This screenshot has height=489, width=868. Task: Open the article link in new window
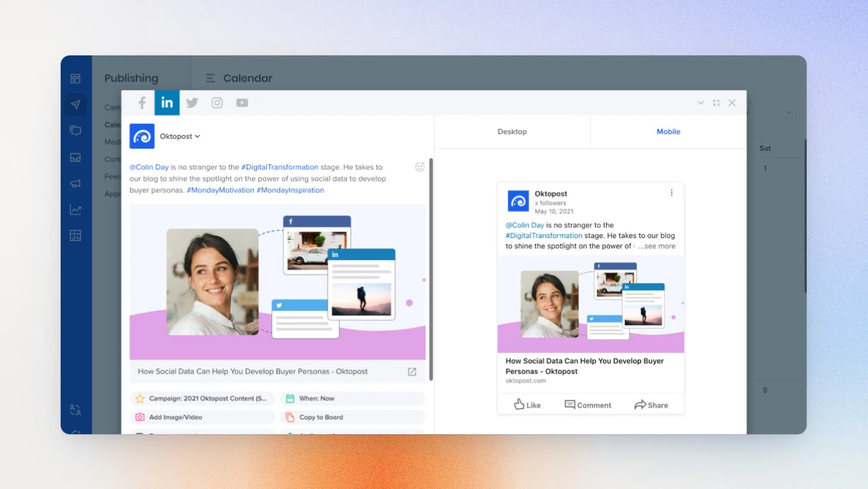click(x=412, y=372)
